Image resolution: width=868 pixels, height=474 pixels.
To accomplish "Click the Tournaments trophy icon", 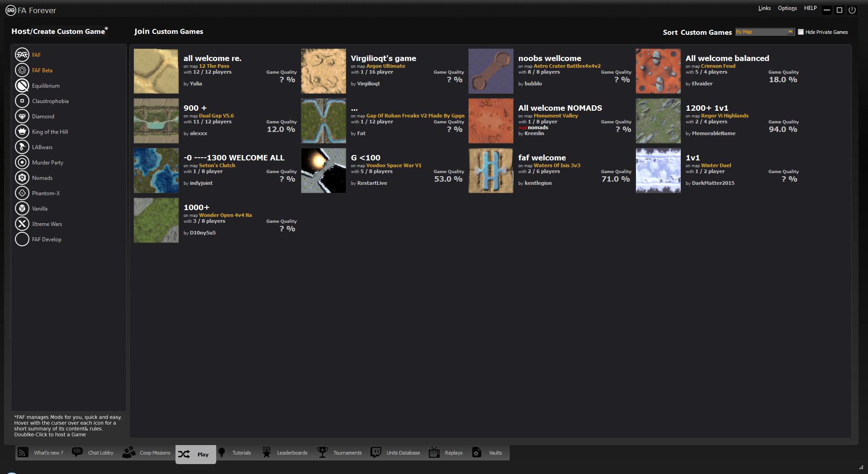I will 323,452.
